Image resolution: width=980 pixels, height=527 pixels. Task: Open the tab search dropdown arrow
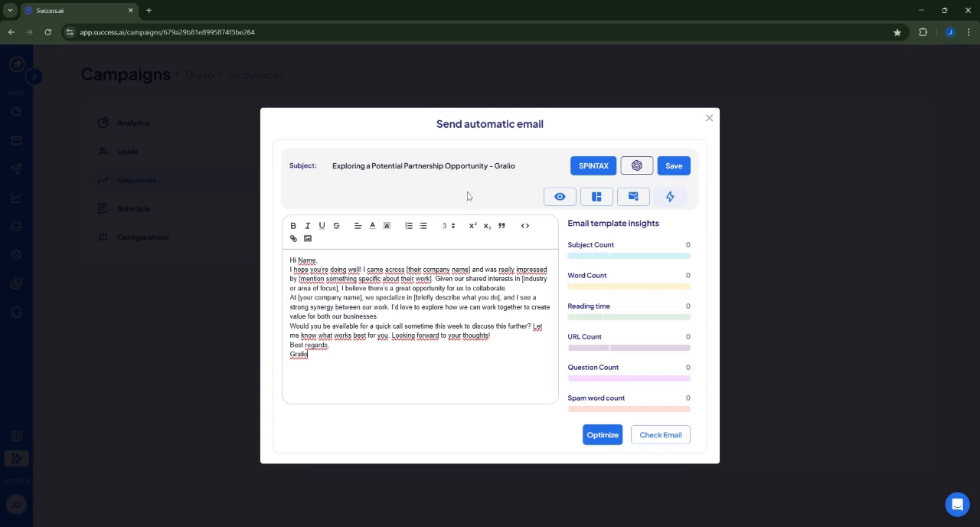pyautogui.click(x=10, y=11)
